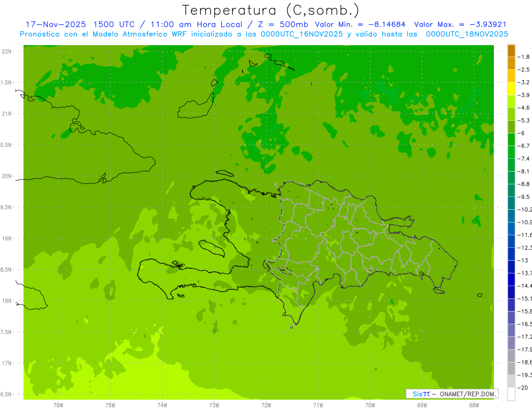Click the colorbar label '-3.2'

pos(524,82)
